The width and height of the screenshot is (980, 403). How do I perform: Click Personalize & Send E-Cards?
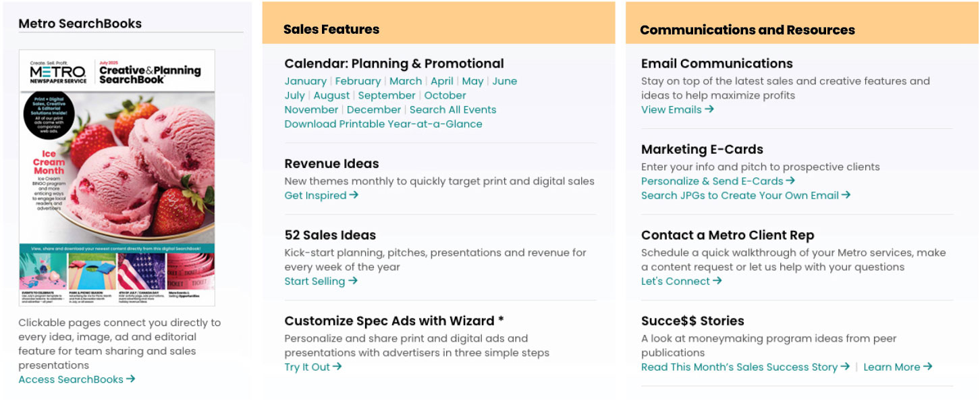(x=717, y=181)
